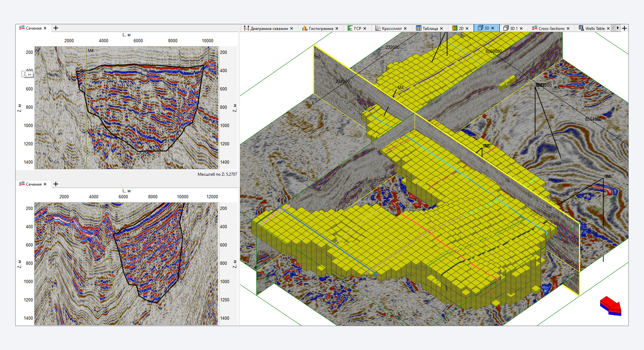Screen dimensions: 644x350
Task: Click the cube icon on 3D 1 tab
Action: tap(506, 28)
